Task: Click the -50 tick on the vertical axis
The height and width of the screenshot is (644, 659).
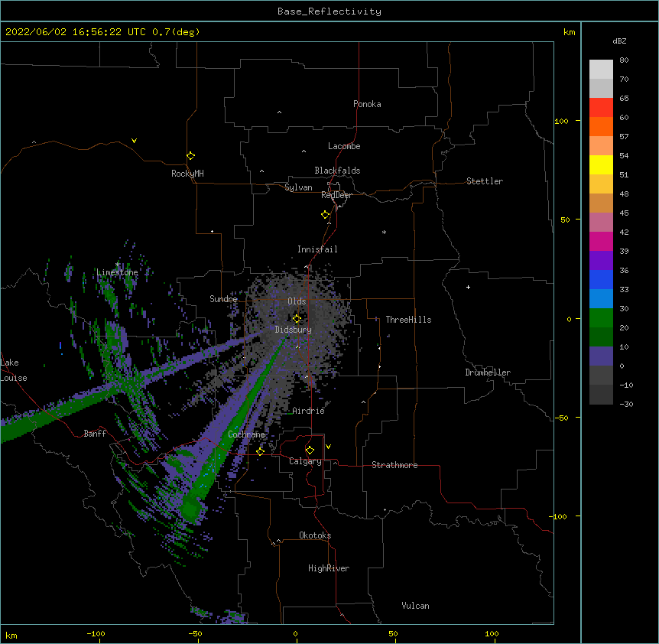Action: [561, 418]
